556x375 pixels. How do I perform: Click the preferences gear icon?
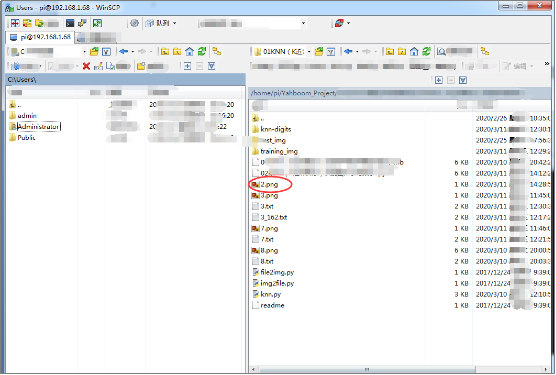pos(134,23)
